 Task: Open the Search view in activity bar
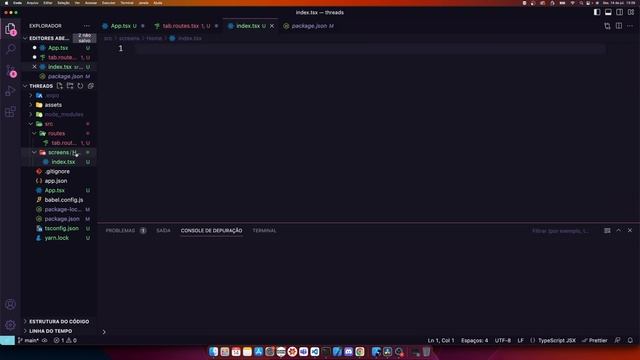(10, 49)
